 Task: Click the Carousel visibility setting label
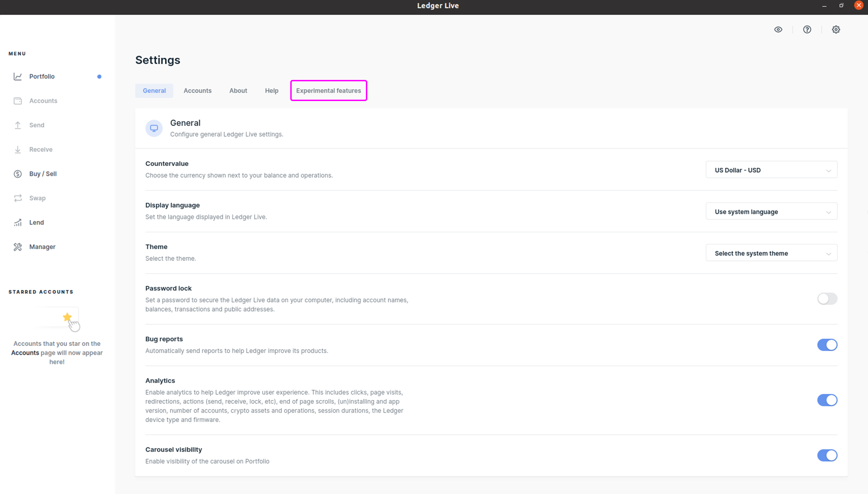coord(174,450)
